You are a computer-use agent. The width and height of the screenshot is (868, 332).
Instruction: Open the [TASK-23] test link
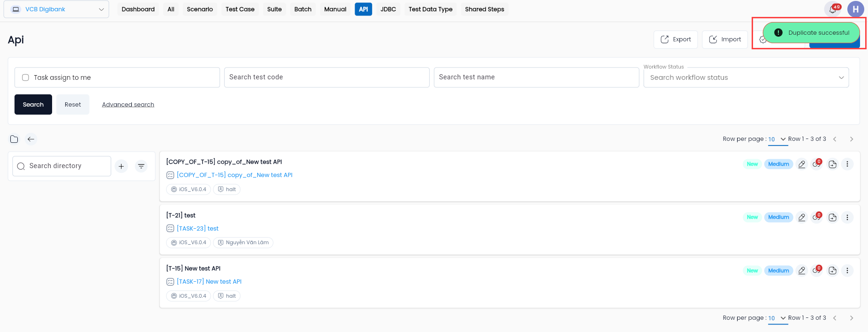(198, 229)
